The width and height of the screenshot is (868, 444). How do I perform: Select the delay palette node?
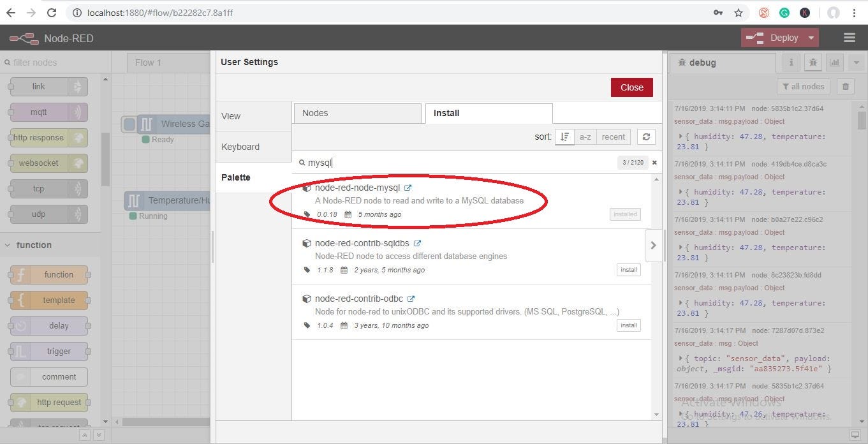[49, 326]
